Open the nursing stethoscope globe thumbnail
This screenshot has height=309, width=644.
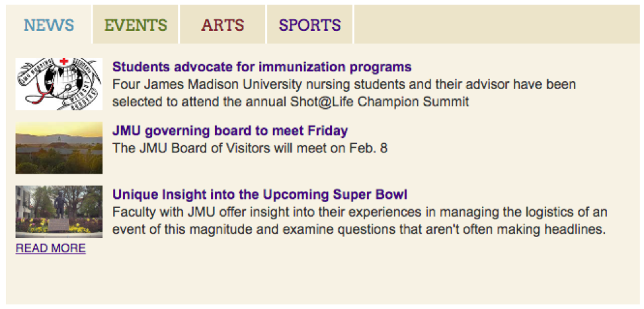59,84
